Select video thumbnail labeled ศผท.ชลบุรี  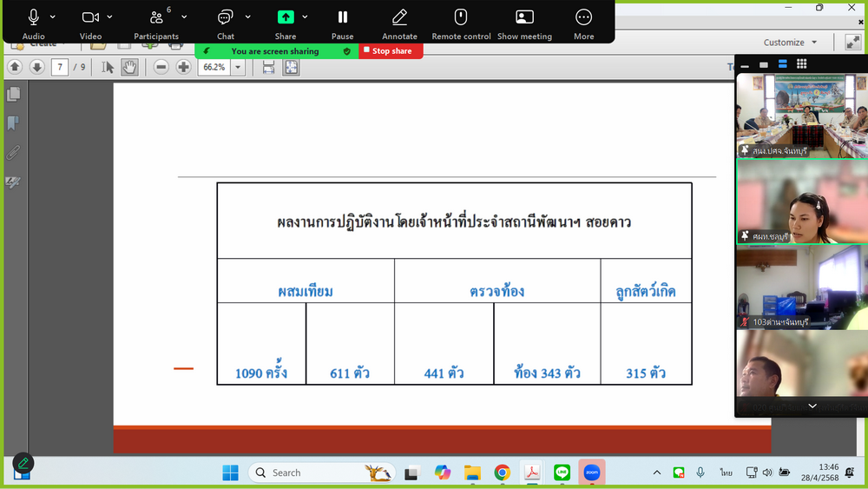(x=802, y=202)
